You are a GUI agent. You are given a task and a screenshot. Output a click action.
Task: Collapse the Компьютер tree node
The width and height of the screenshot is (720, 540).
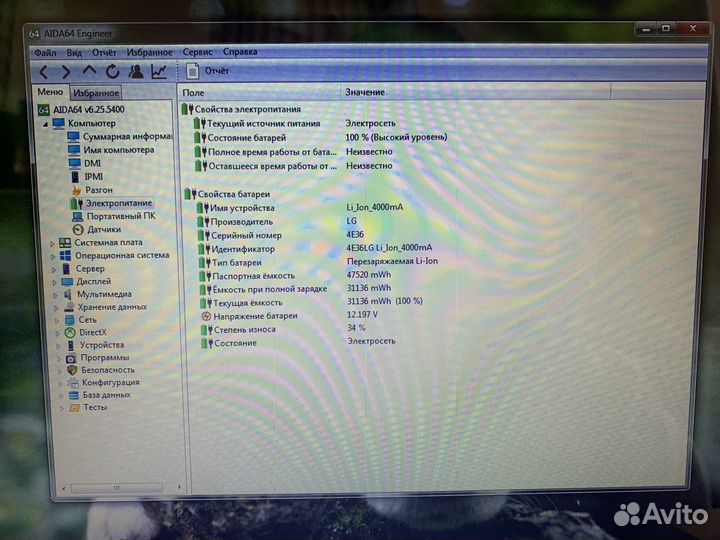[x=45, y=124]
